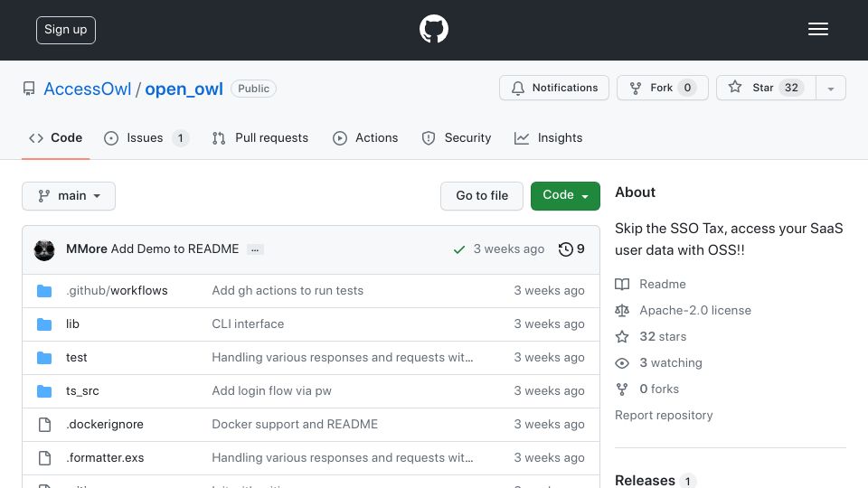Expand the green Code dropdown button
The height and width of the screenshot is (488, 868).
565,196
